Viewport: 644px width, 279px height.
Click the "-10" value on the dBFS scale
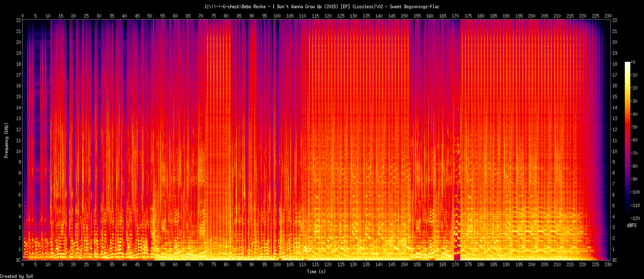635,75
